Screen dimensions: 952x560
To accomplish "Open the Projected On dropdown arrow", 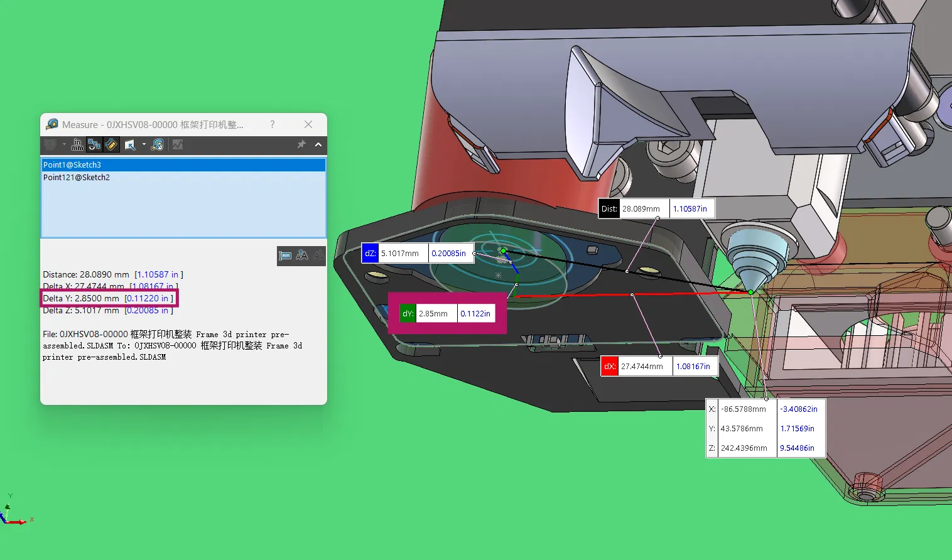I will coord(144,145).
